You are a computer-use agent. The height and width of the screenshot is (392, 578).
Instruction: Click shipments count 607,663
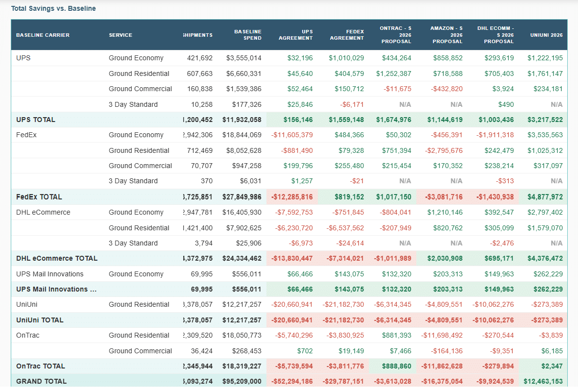pyautogui.click(x=200, y=74)
